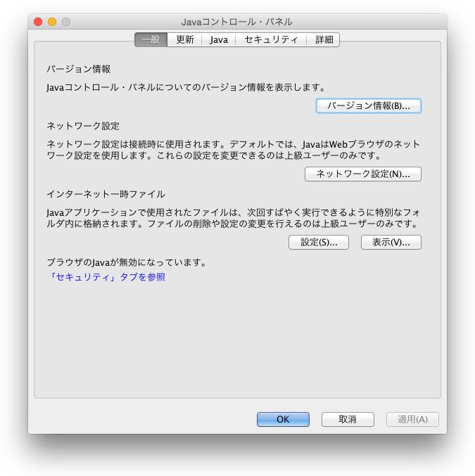
Task: Click the Javaコントロール・パネル window title
Action: pos(237,22)
